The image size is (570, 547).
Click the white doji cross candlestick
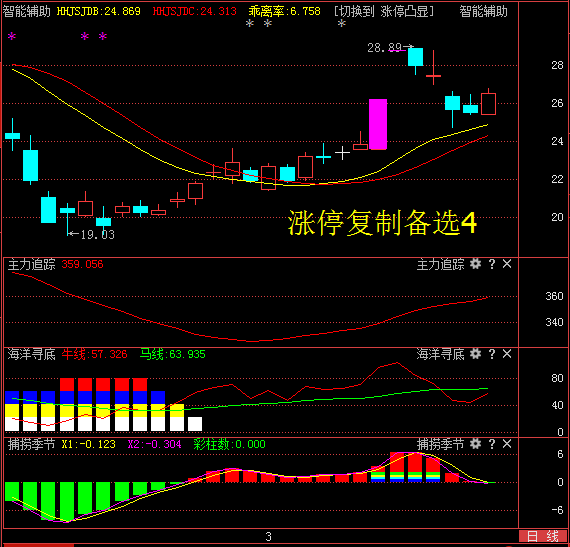pos(342,153)
